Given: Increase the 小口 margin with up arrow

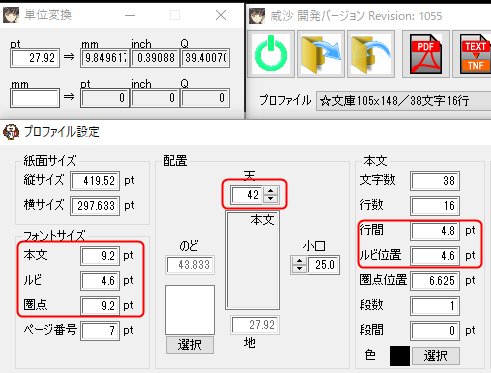Looking at the screenshot, I should pyautogui.click(x=299, y=261).
